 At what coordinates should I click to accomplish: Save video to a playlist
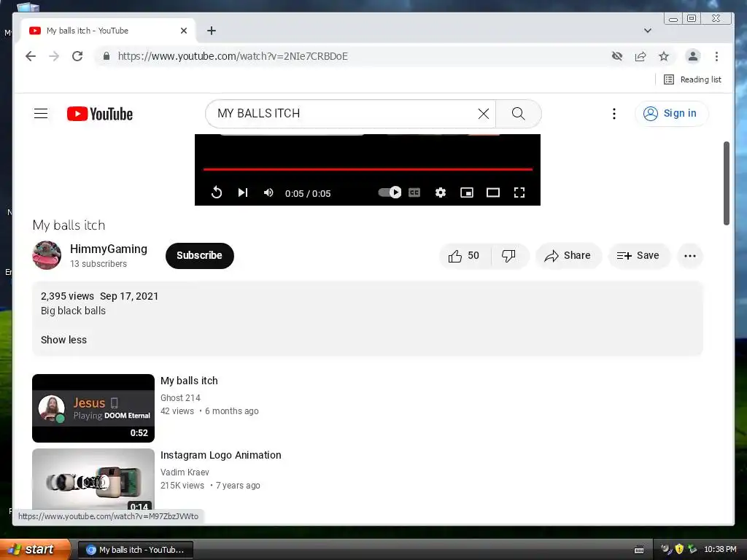pyautogui.click(x=638, y=256)
